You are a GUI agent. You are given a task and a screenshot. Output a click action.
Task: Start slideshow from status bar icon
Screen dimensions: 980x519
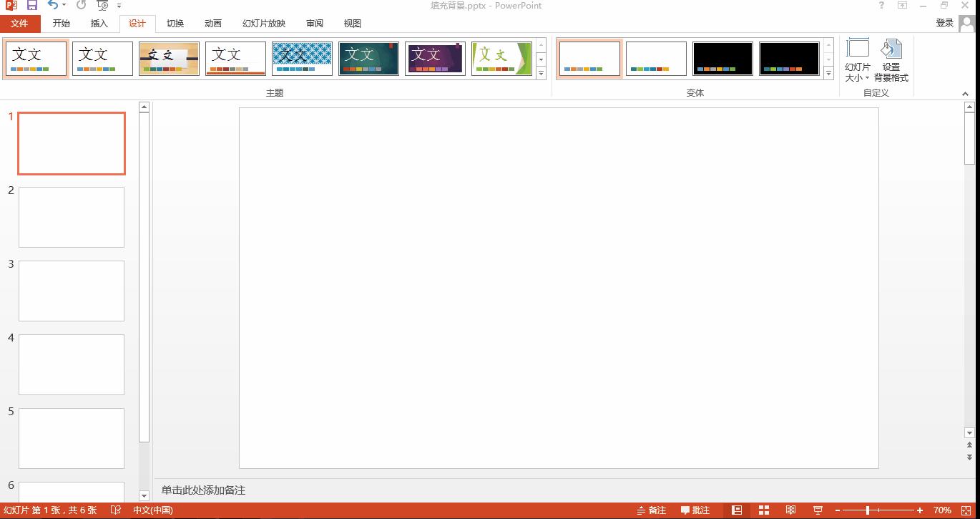pyautogui.click(x=818, y=510)
